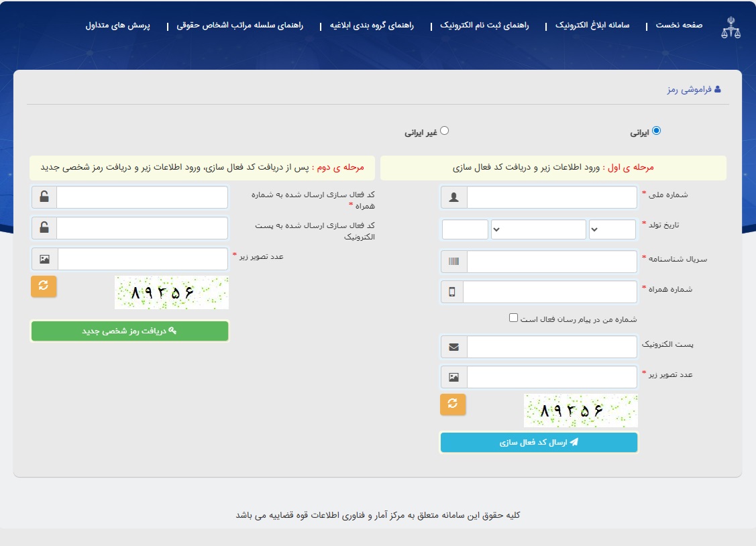The image size is (756, 546).
Task: Select the غیر ایرانی radio option
Action: pos(445,131)
